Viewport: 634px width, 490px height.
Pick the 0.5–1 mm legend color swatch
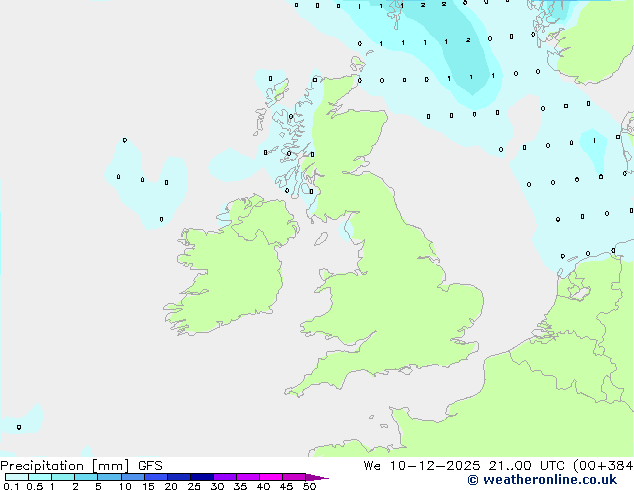[x=40, y=477]
